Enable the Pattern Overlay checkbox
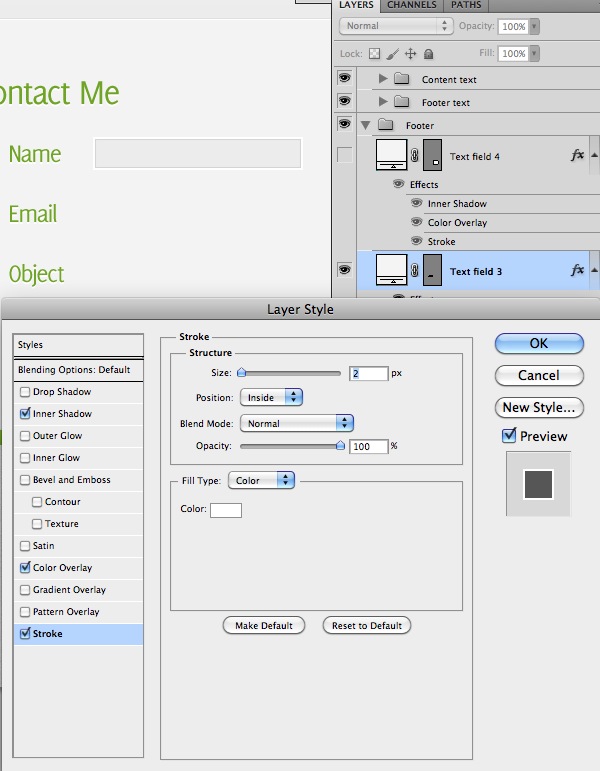This screenshot has width=600, height=771. [25, 612]
